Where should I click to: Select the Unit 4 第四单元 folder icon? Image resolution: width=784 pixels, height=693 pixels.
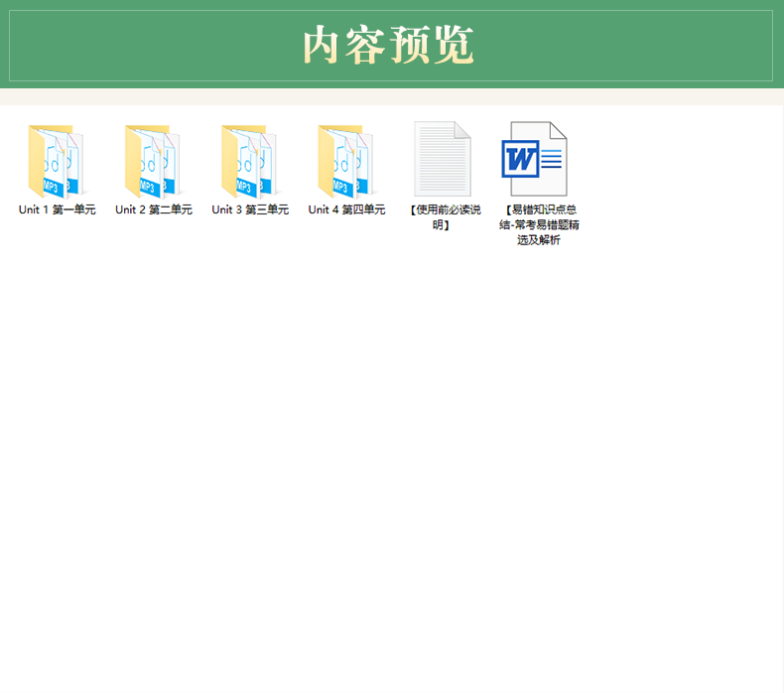345,161
